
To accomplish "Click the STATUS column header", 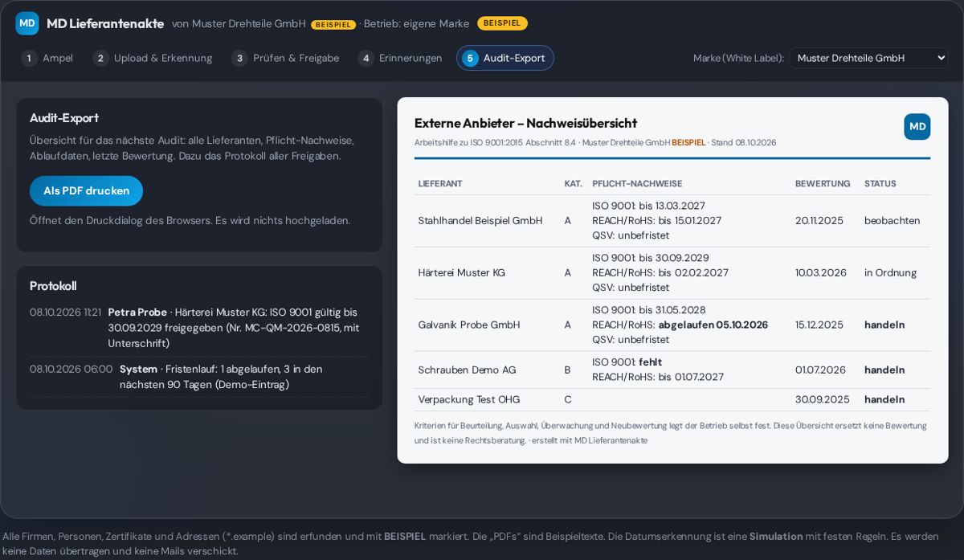I will (x=880, y=184).
